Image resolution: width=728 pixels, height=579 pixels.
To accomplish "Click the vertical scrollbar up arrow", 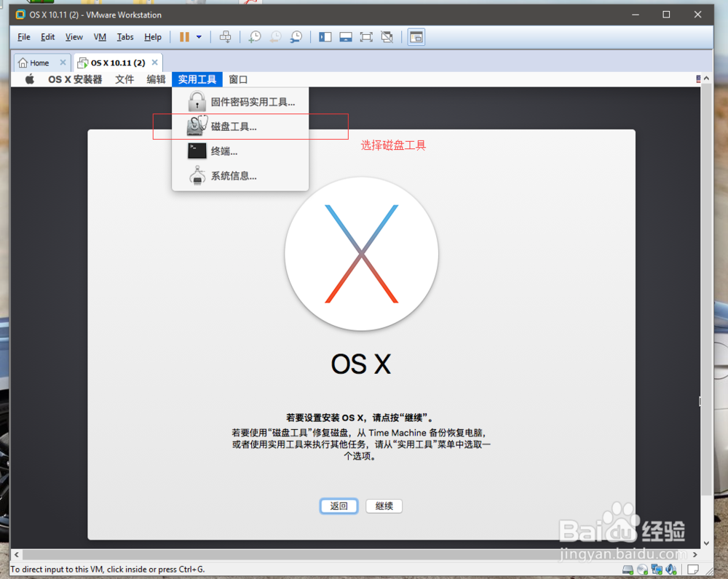I will [x=706, y=79].
